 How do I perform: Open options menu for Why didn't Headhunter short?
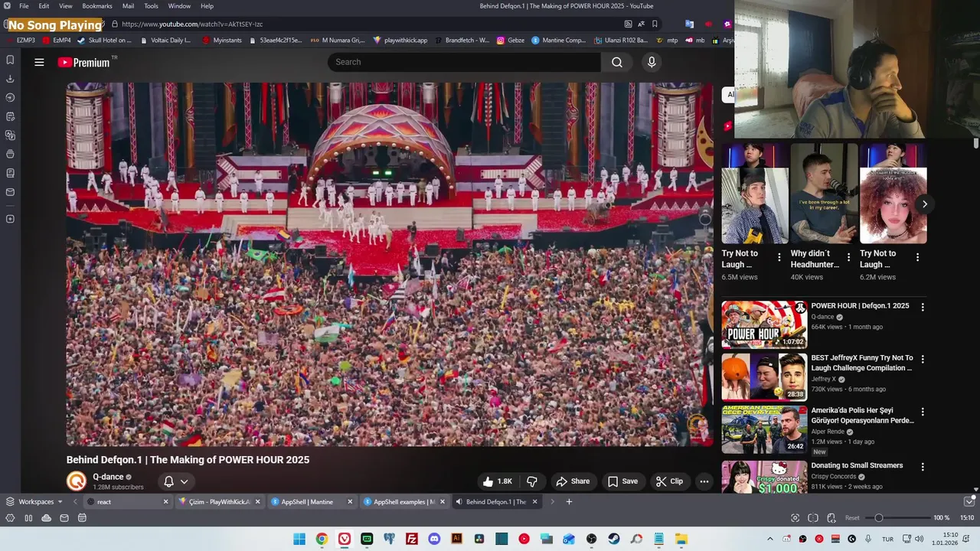[x=848, y=257]
